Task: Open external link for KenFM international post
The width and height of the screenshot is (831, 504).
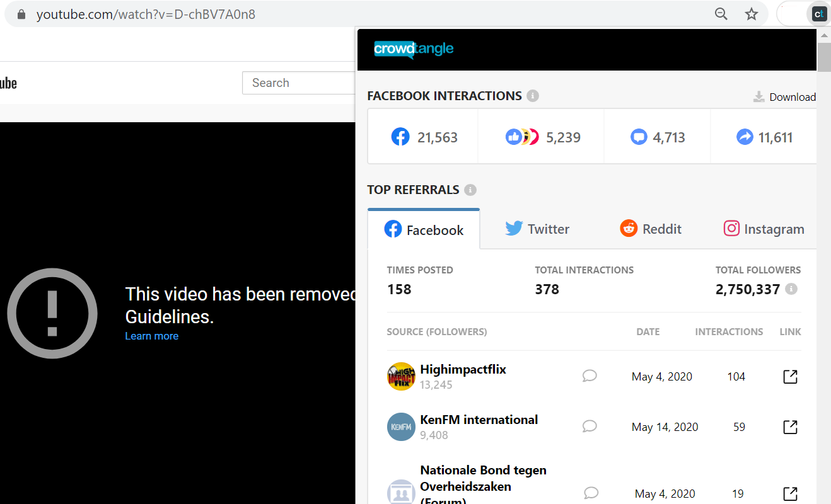Action: [790, 427]
